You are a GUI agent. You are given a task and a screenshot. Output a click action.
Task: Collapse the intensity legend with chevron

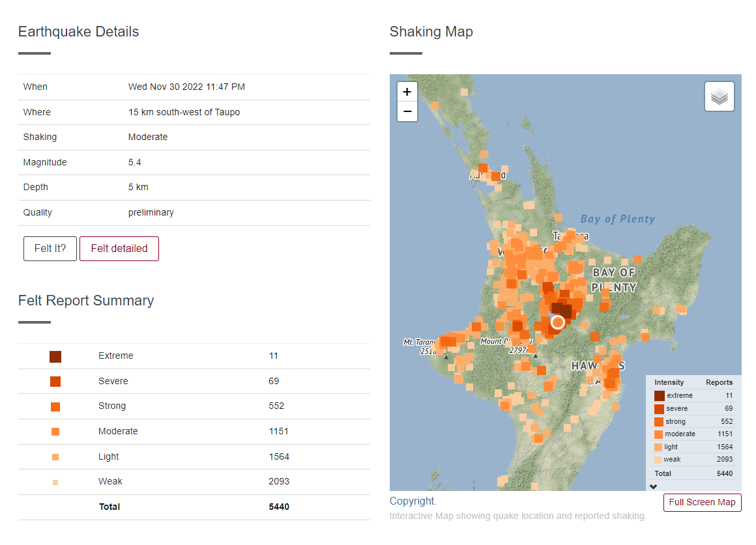tap(653, 486)
